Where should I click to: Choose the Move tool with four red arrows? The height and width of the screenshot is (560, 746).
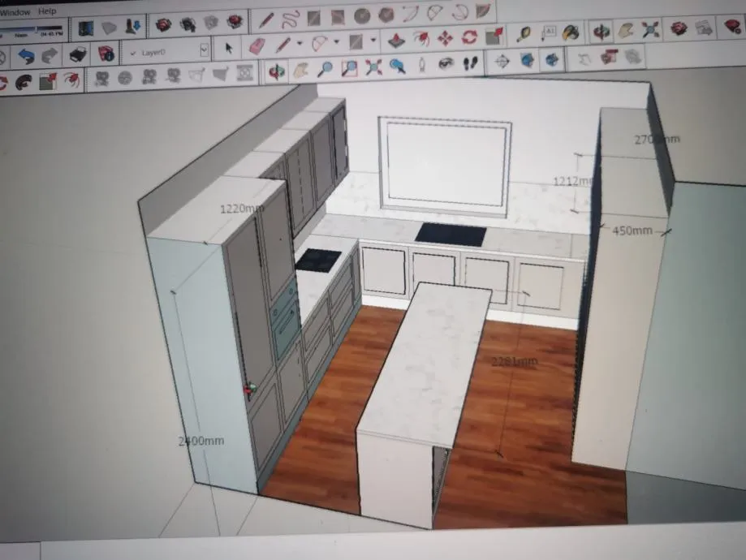446,37
